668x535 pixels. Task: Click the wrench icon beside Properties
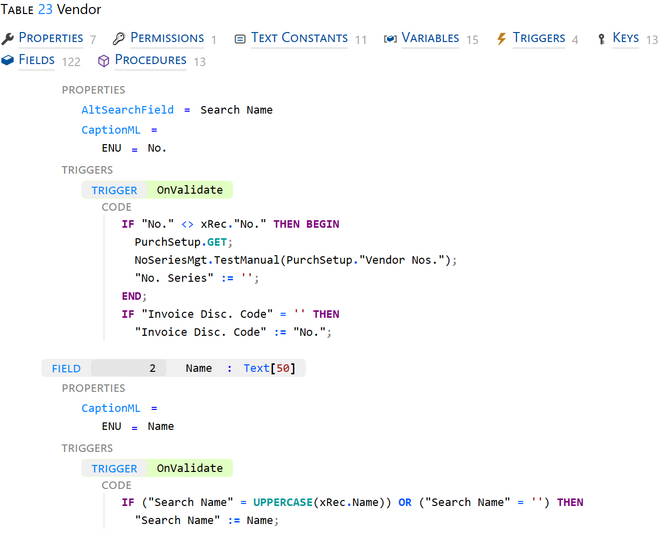point(7,39)
